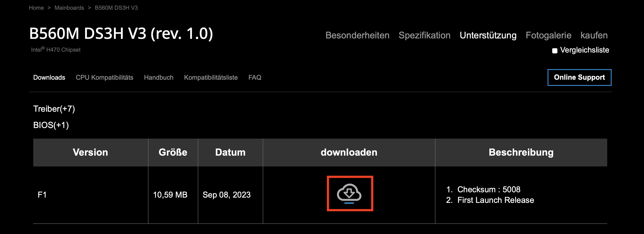Click the Mainboards breadcrumb link
644x234 pixels.
pos(69,8)
